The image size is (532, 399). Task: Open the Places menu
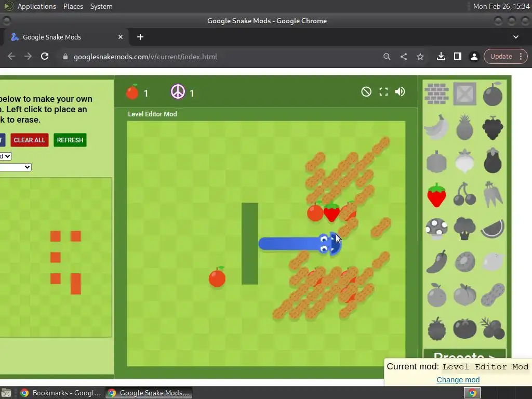point(73,6)
